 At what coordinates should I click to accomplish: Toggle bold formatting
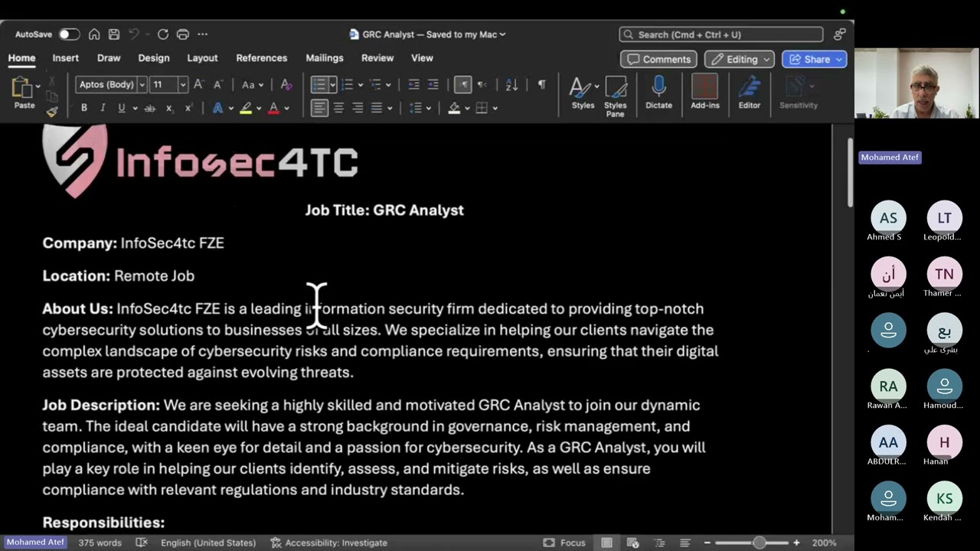tap(83, 109)
